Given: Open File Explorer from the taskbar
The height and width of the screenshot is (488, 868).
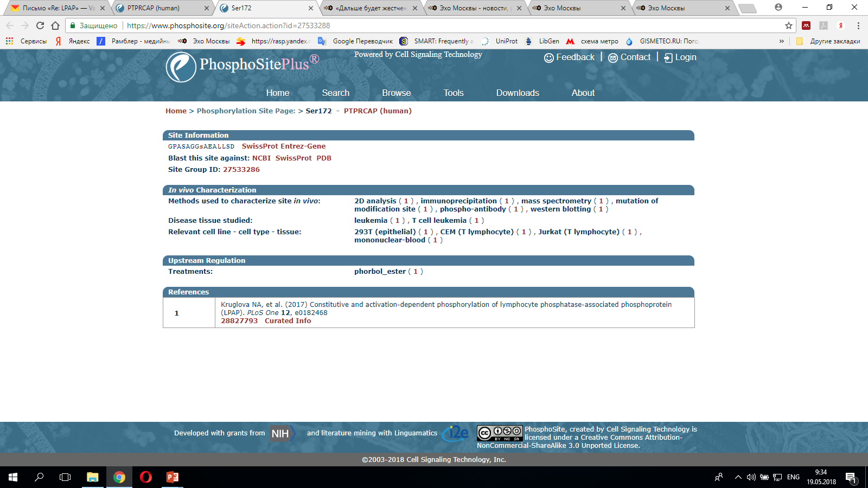Looking at the screenshot, I should tap(93, 477).
